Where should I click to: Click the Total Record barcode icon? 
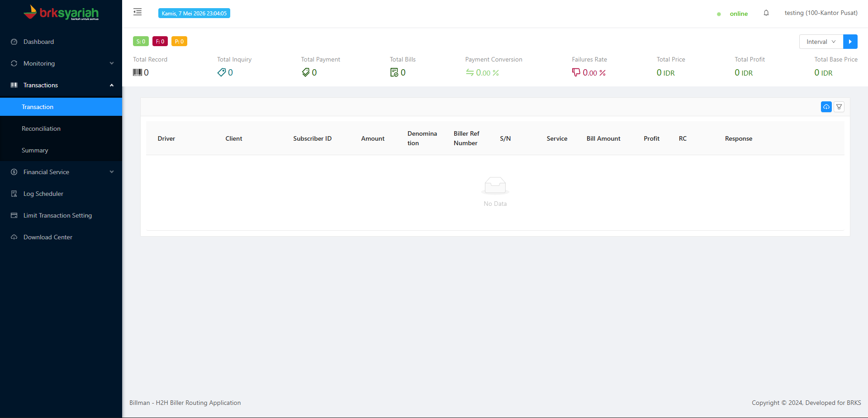pos(138,72)
